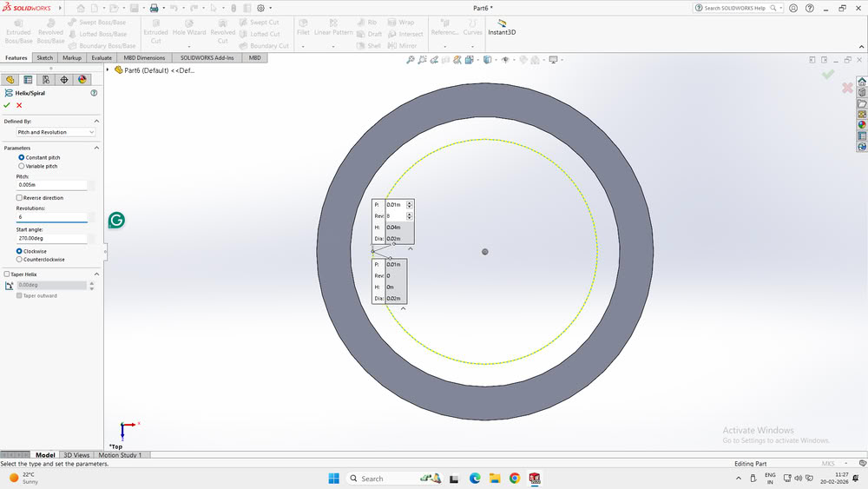The height and width of the screenshot is (489, 868).
Task: Open the Helix/Spiral help icon
Action: pos(94,92)
